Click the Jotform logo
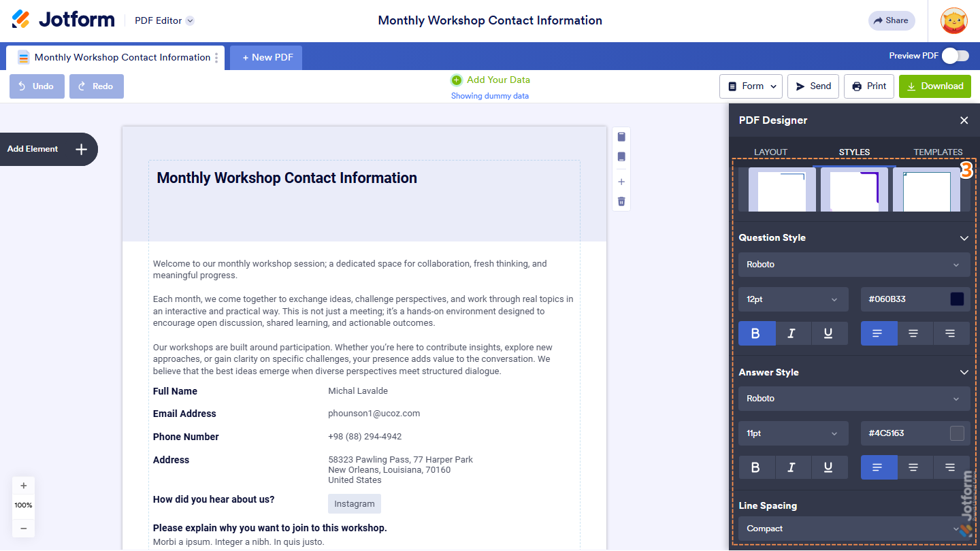Image resolution: width=980 pixels, height=551 pixels. (x=63, y=20)
